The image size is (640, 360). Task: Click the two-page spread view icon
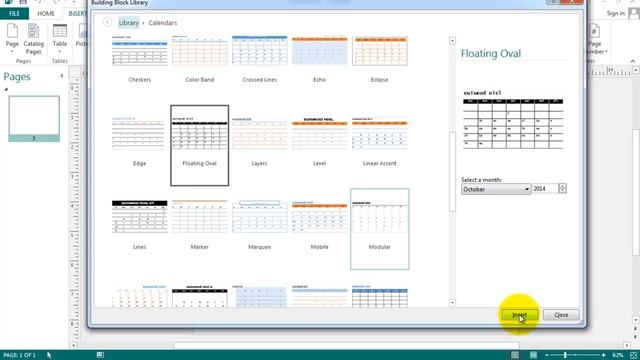coord(533,355)
